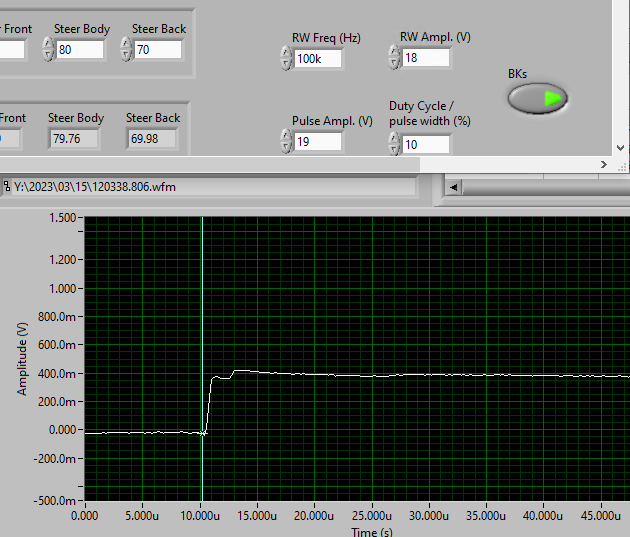Click the resize grip at panel corner
The image size is (630, 537).
tap(622, 167)
